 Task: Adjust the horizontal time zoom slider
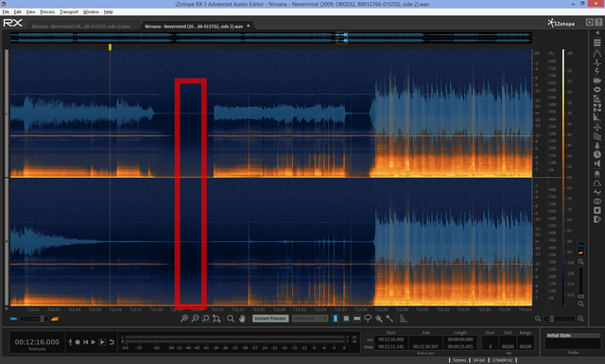point(559,319)
